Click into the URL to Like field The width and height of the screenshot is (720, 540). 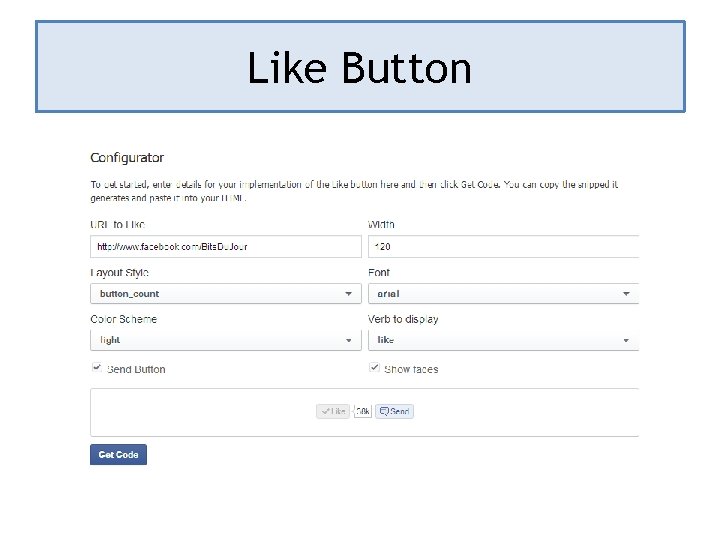pyautogui.click(x=225, y=246)
